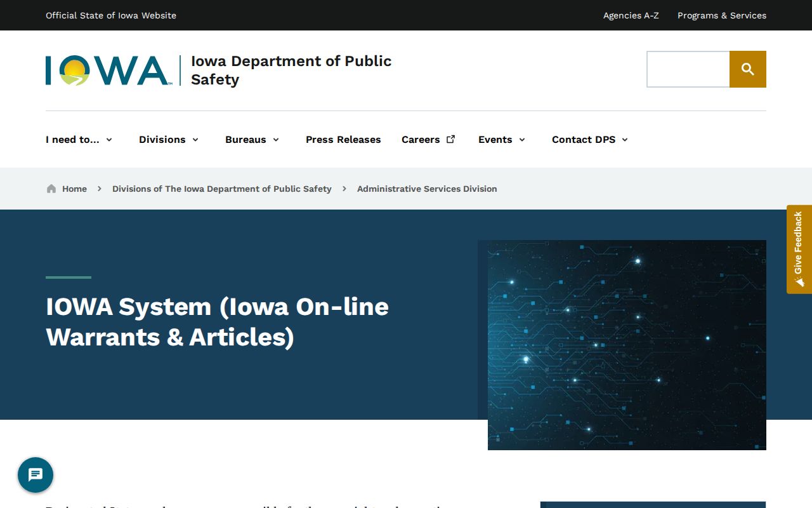Open the Programs & Services link
Image resolution: width=812 pixels, height=508 pixels.
pyautogui.click(x=722, y=15)
